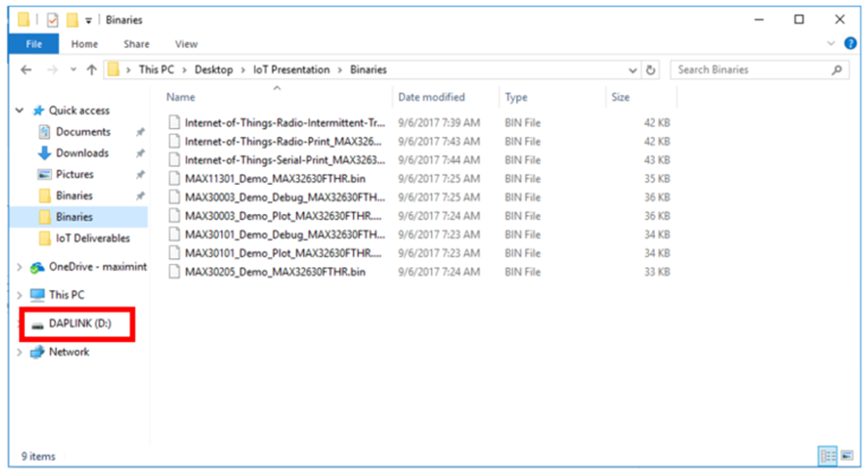Click the Properties quick access toolbar icon

tap(53, 20)
